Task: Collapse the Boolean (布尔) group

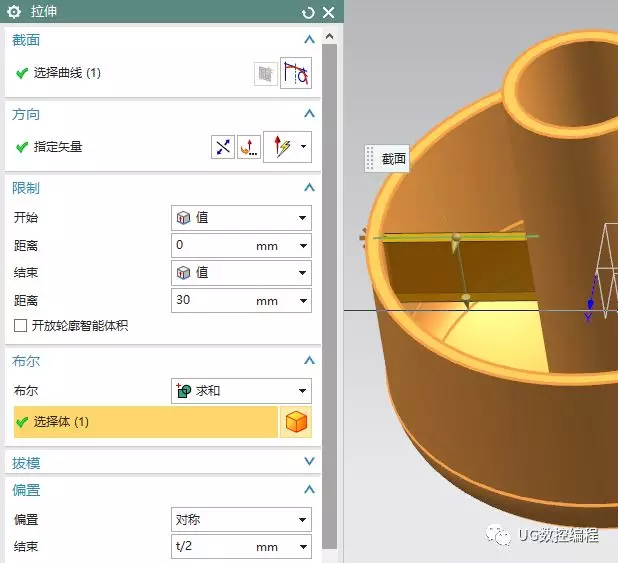Action: [x=309, y=360]
